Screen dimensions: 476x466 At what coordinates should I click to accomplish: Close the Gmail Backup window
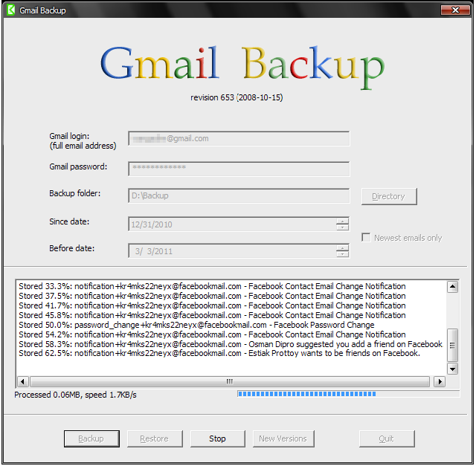point(455,10)
